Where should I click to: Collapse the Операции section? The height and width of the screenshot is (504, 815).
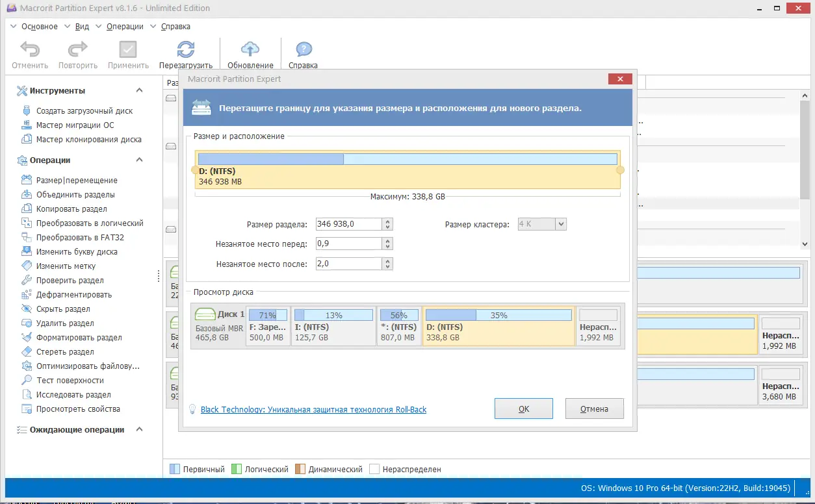click(x=139, y=160)
